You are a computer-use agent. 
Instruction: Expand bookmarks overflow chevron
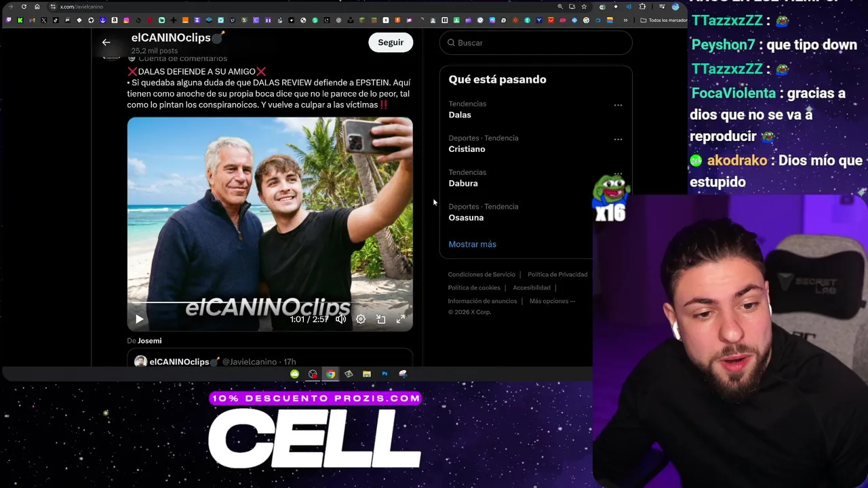coord(625,20)
